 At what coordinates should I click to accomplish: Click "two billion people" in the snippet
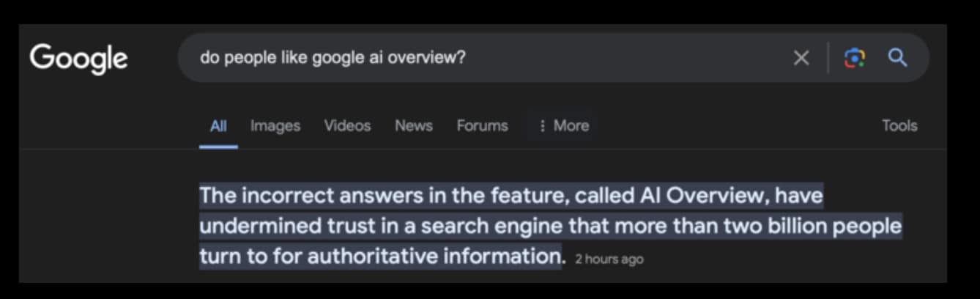813,226
